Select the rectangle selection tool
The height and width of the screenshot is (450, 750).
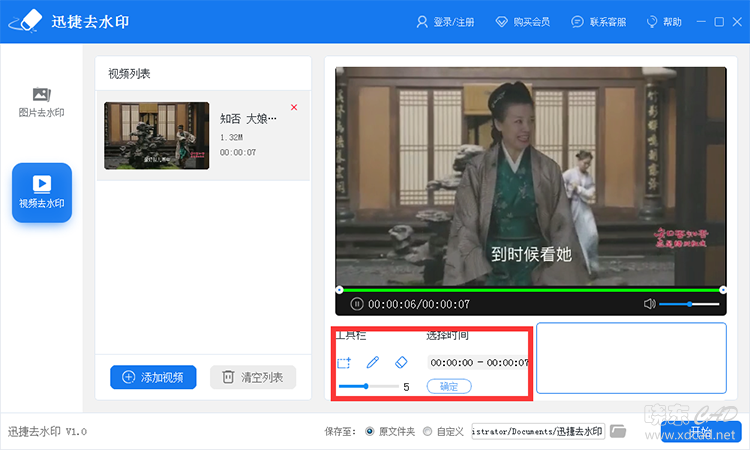coord(344,362)
